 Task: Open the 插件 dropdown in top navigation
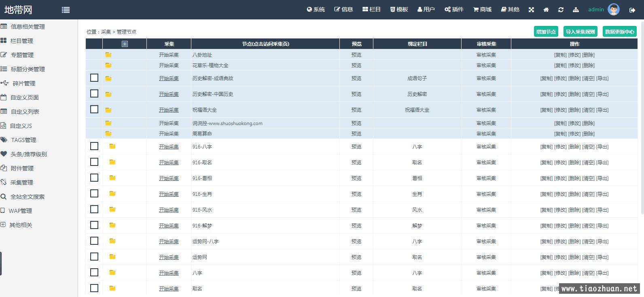point(454,9)
